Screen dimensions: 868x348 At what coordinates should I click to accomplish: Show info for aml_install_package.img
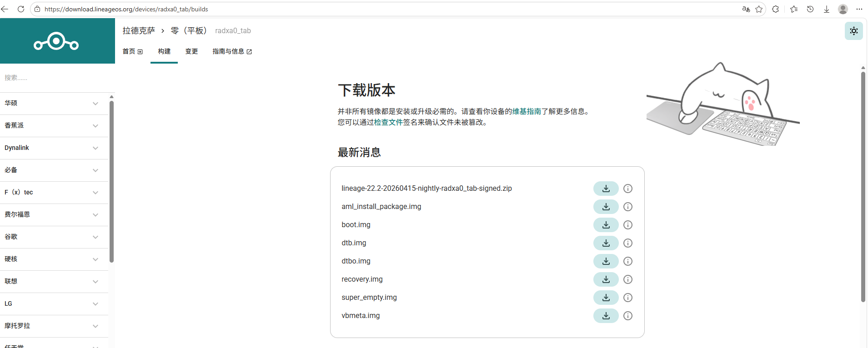(x=628, y=207)
